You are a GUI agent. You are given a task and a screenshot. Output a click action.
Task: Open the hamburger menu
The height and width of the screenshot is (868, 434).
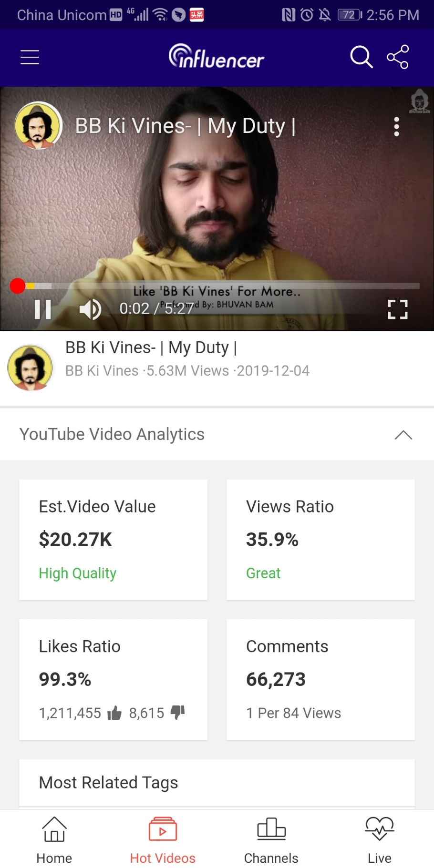coord(30,57)
